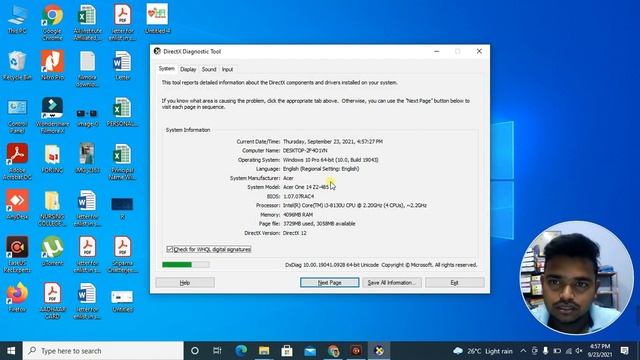Select the Word file named Letter

[x=122, y=65]
